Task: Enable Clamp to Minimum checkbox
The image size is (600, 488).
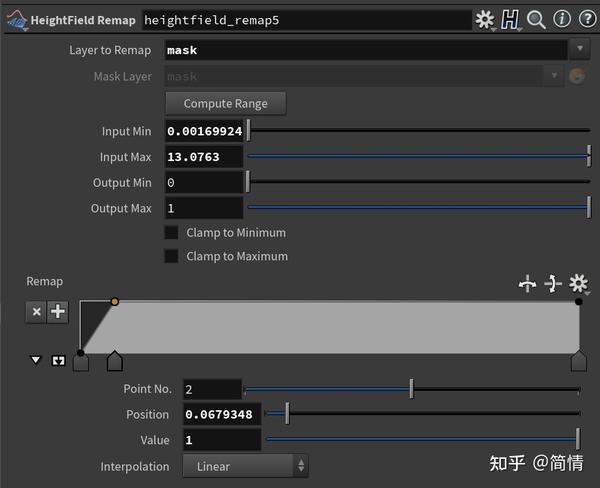Action: click(171, 233)
